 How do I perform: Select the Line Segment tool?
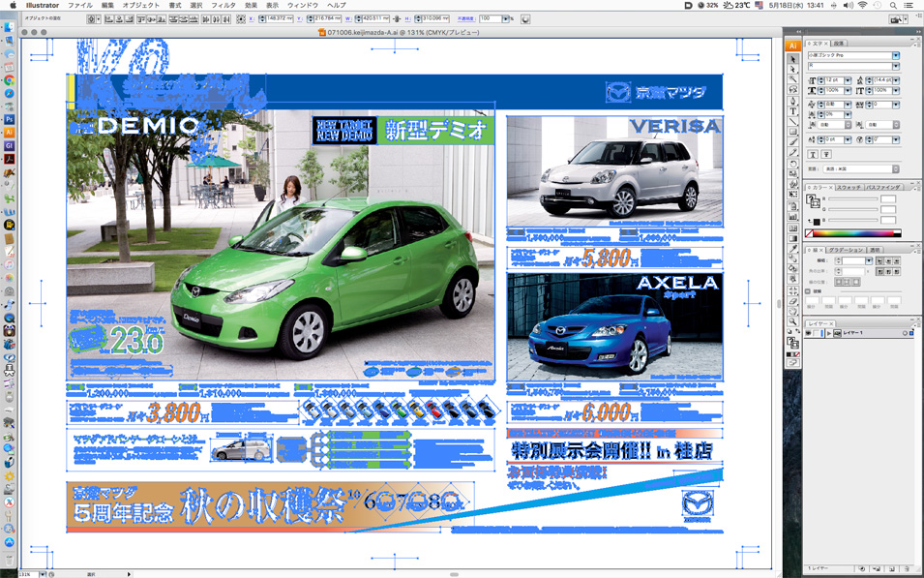tap(792, 121)
